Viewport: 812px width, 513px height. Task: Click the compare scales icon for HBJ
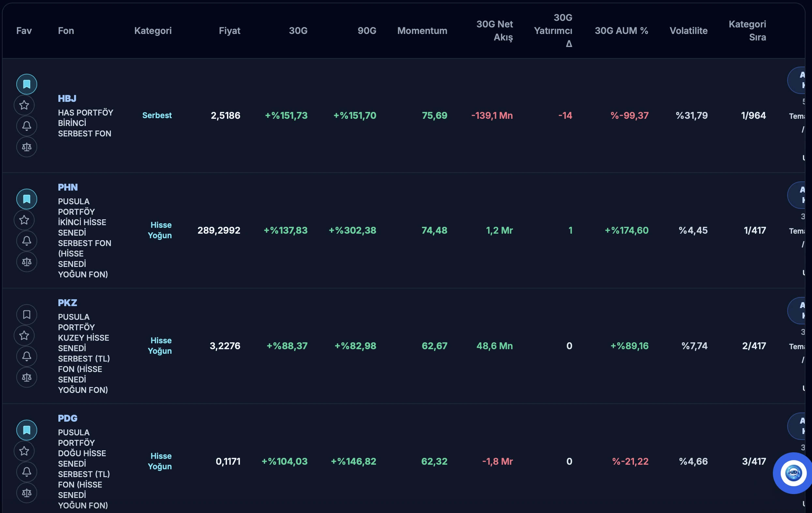[27, 147]
